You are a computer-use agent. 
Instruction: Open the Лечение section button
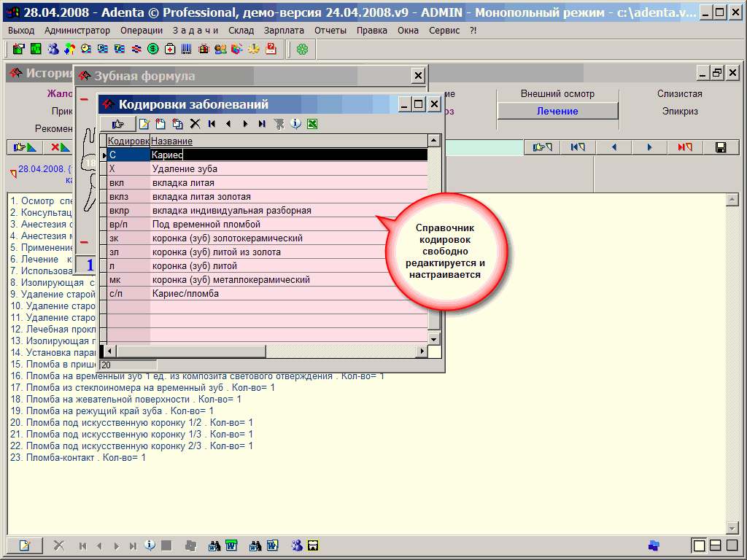(557, 111)
